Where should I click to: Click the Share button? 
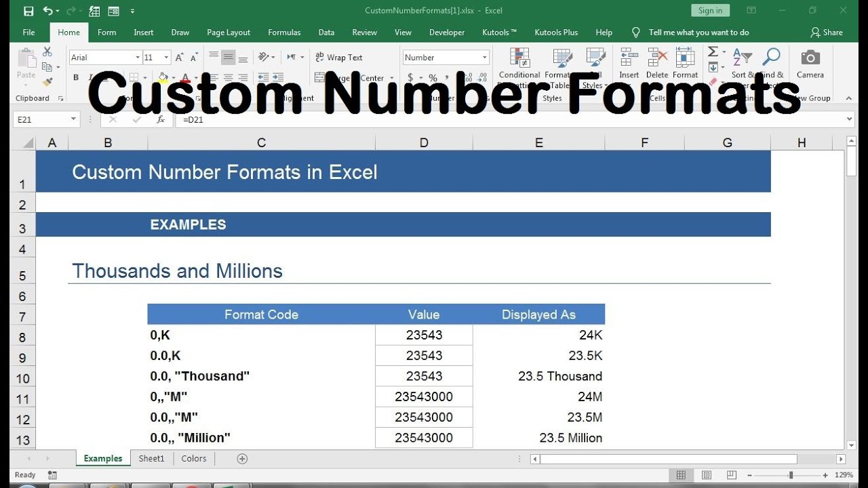click(827, 32)
